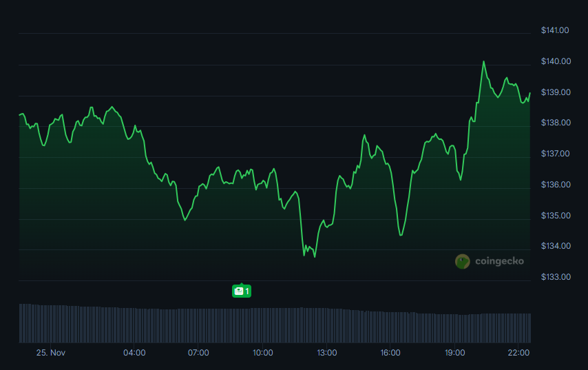
Task: Pick the $138.00 price axis label
Action: pyautogui.click(x=555, y=123)
